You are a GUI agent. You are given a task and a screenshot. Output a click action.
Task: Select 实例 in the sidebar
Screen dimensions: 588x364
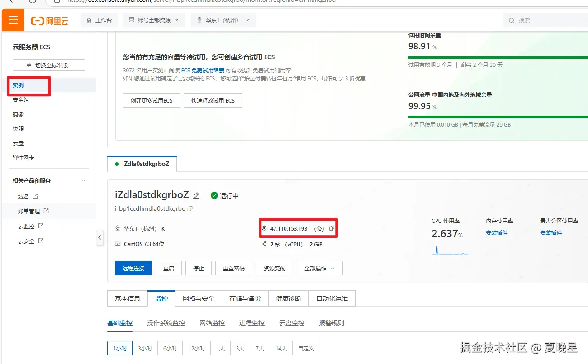point(18,85)
